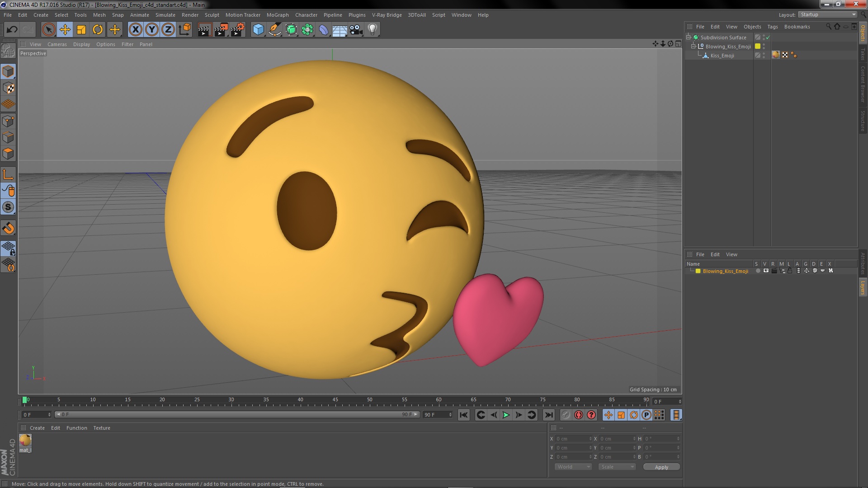
Task: Click timeline marker at frame 45
Action: [x=335, y=400]
